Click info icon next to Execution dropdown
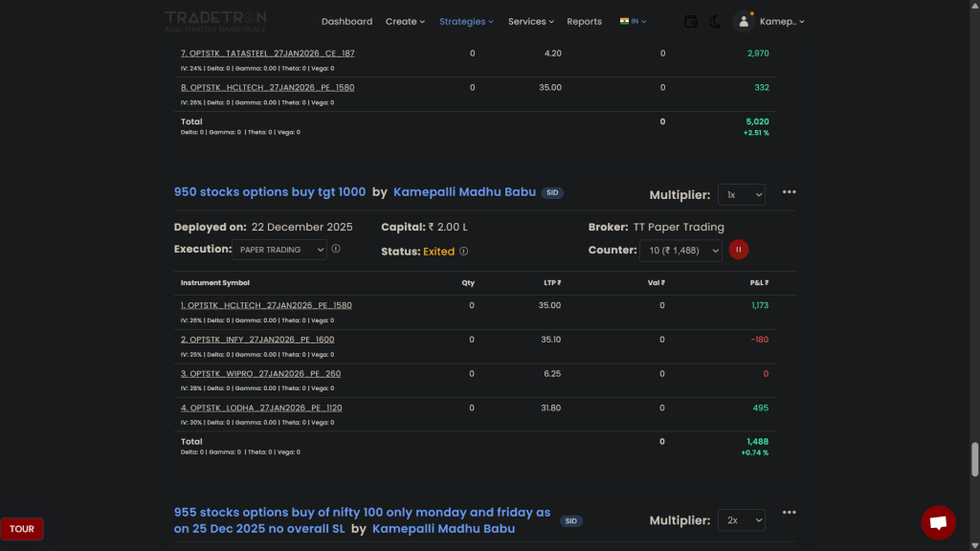 336,249
